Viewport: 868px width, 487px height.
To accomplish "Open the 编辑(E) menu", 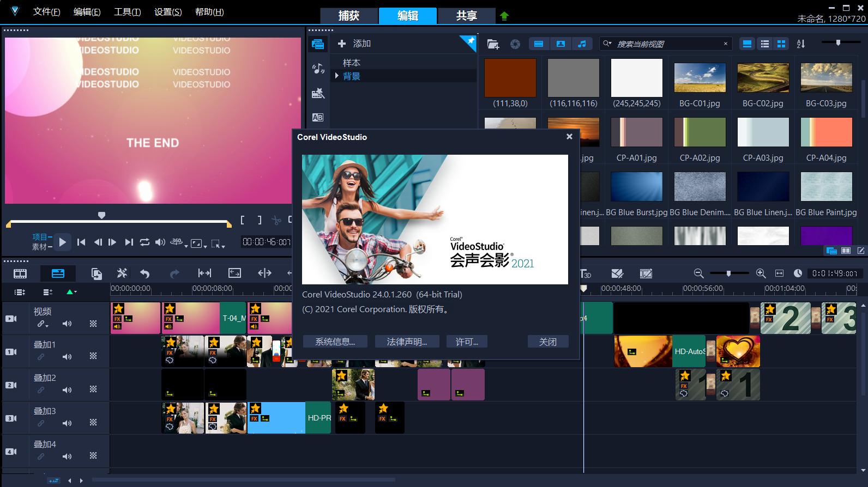I will point(87,12).
